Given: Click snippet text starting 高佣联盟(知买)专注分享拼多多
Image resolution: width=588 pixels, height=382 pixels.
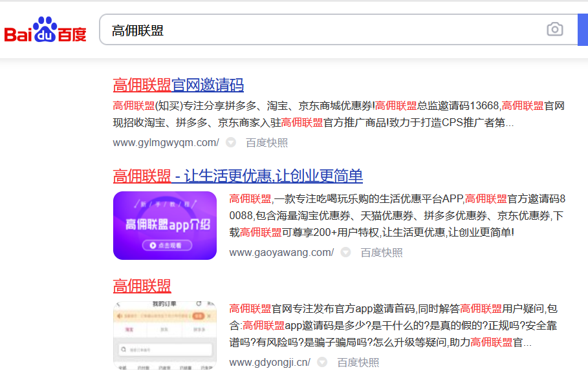Looking at the screenshot, I should click(x=338, y=114).
